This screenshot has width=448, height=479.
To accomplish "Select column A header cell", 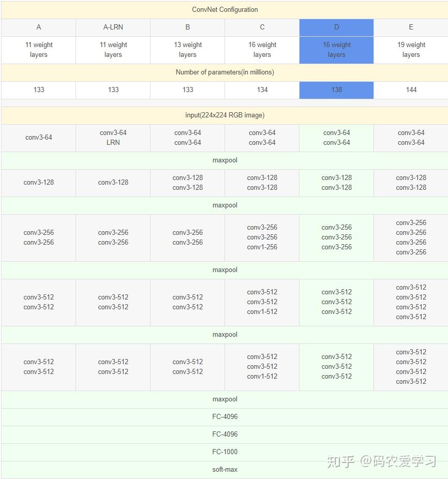I will click(38, 27).
